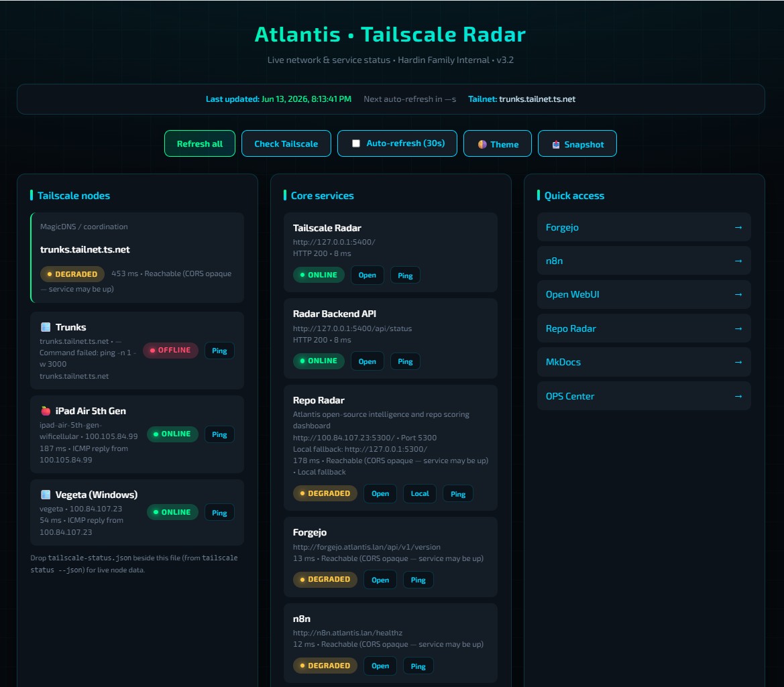Click the Windows icon beside Trunks
784x687 pixels.
point(46,327)
